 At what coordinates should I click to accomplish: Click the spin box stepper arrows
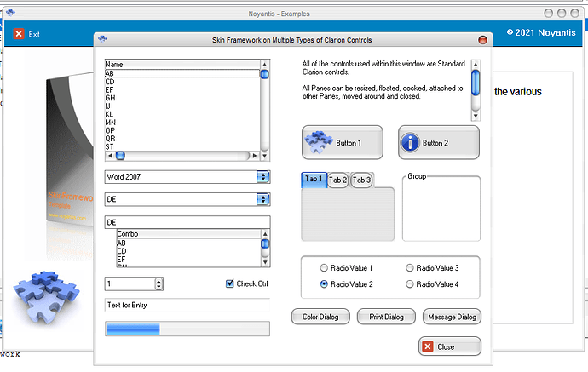point(159,283)
